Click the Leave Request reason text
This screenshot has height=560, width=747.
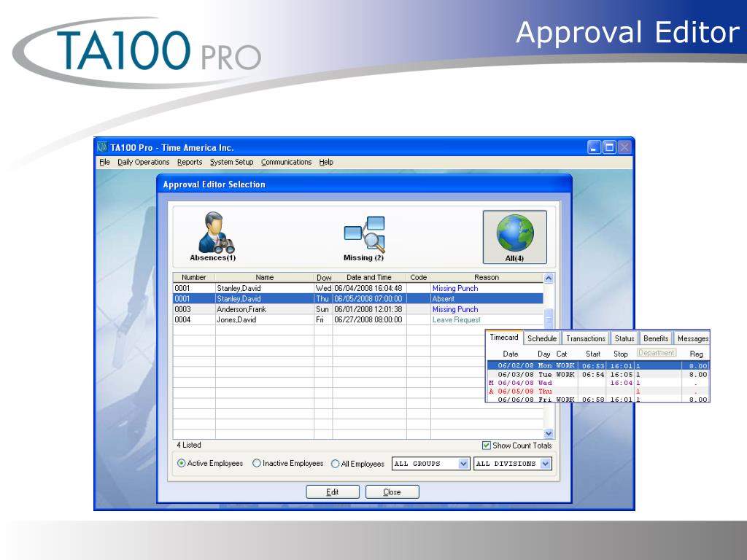pyautogui.click(x=457, y=319)
